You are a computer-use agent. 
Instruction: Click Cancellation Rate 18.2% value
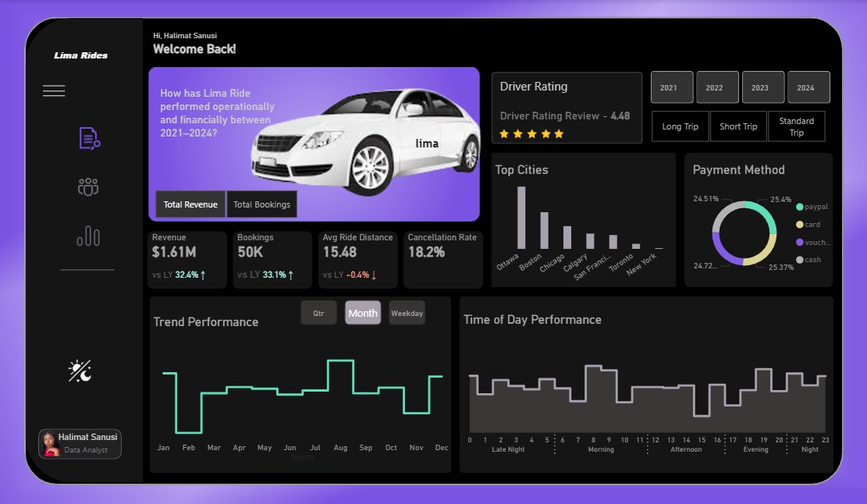pos(426,252)
